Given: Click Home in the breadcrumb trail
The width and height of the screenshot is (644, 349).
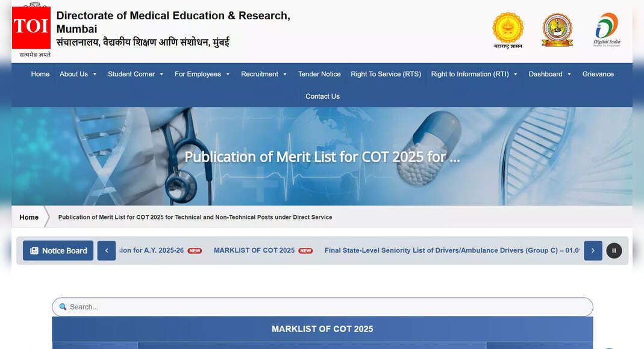Looking at the screenshot, I should (x=29, y=217).
